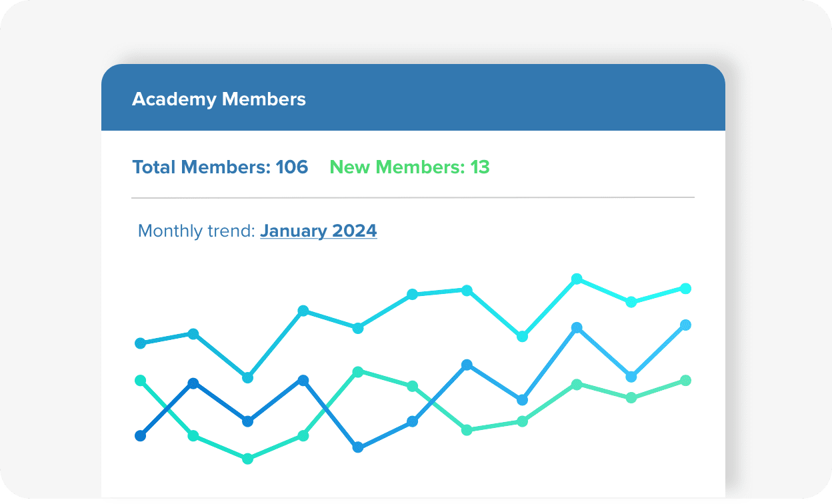Open the January 2024 month link
This screenshot has height=504, width=832.
point(319,231)
